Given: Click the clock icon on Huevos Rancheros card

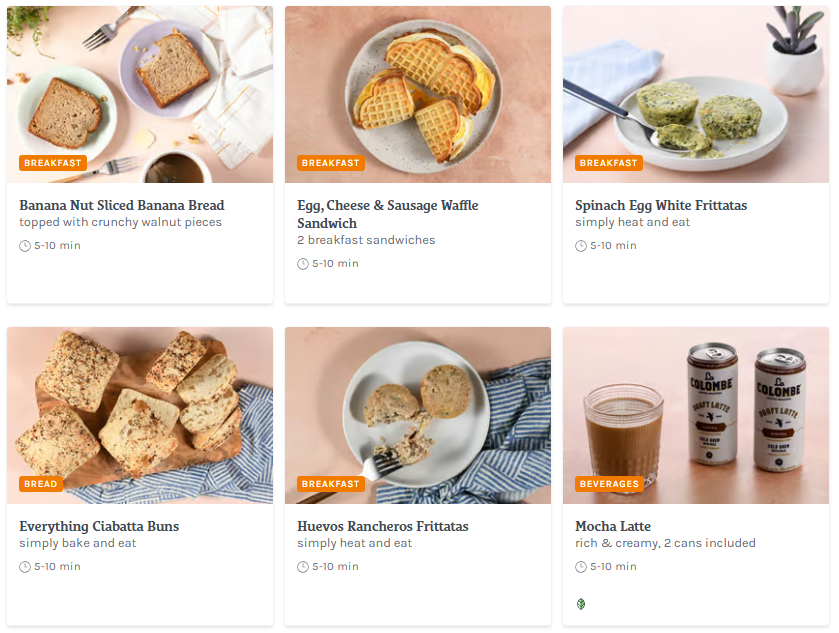Looking at the screenshot, I should click(x=303, y=567).
